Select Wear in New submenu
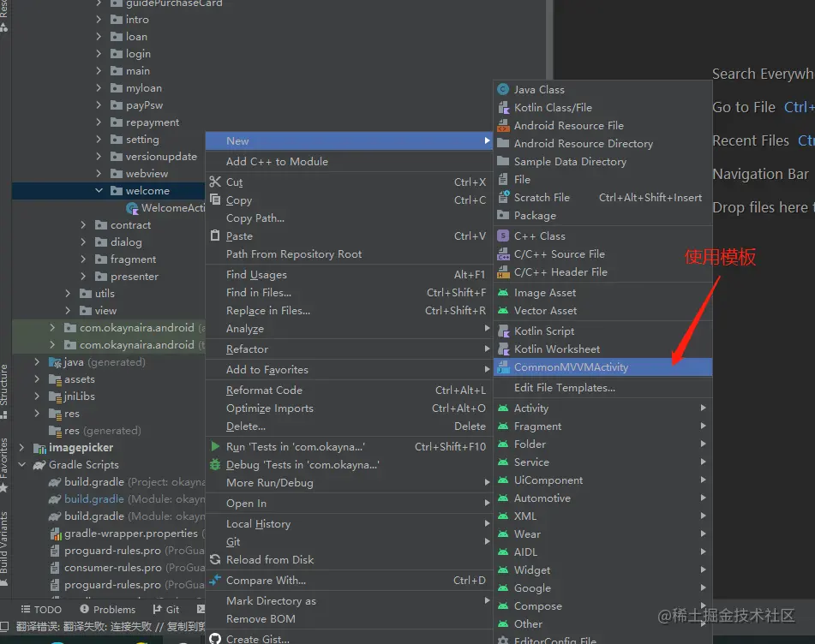 603,534
